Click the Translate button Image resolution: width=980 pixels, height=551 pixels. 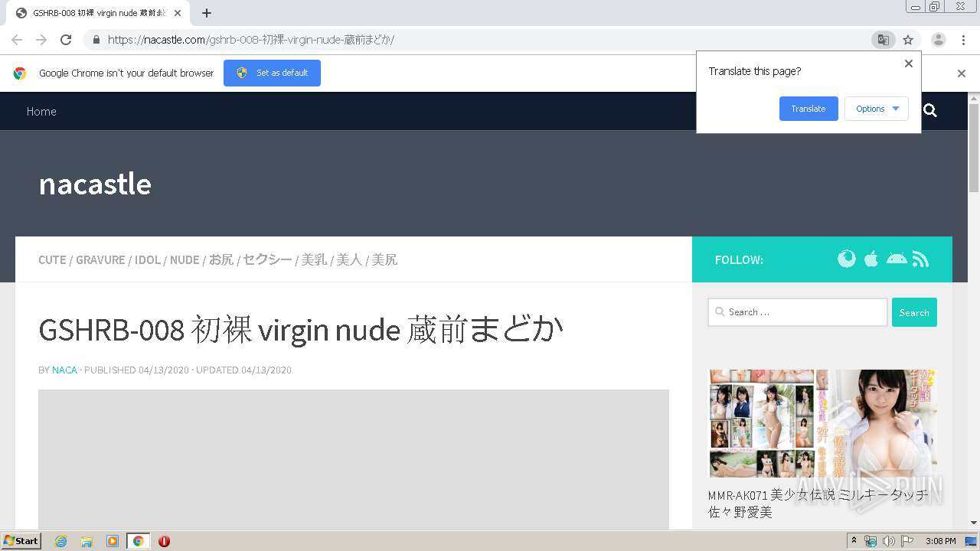(x=808, y=109)
